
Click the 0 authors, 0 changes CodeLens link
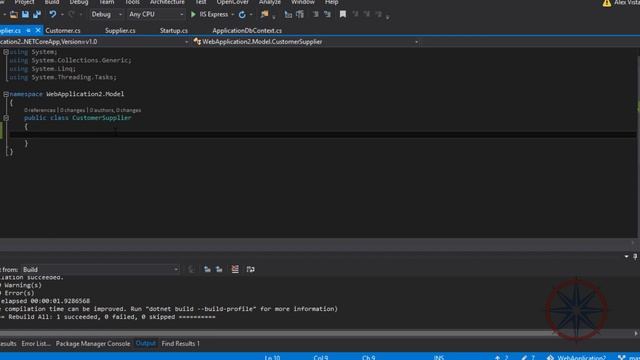pyautogui.click(x=116, y=110)
